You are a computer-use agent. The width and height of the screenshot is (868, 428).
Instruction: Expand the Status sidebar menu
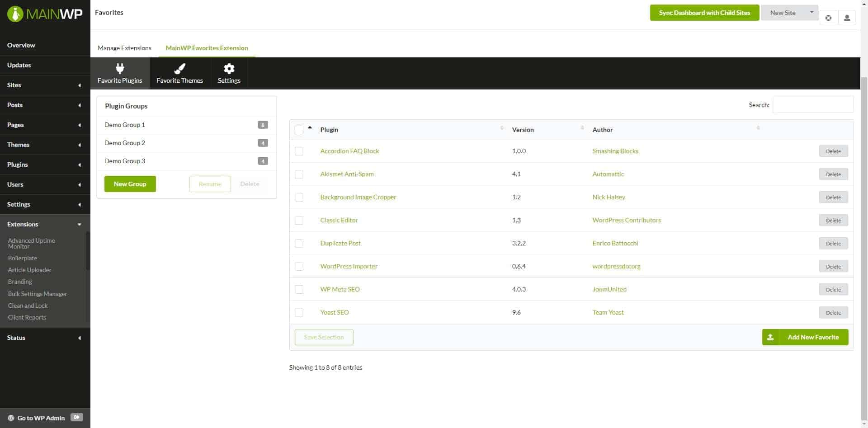click(45, 338)
